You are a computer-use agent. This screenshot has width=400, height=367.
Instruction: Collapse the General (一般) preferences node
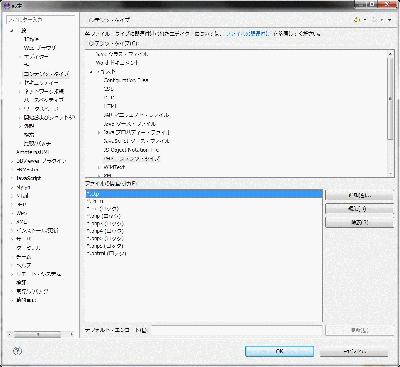pyautogui.click(x=12, y=31)
